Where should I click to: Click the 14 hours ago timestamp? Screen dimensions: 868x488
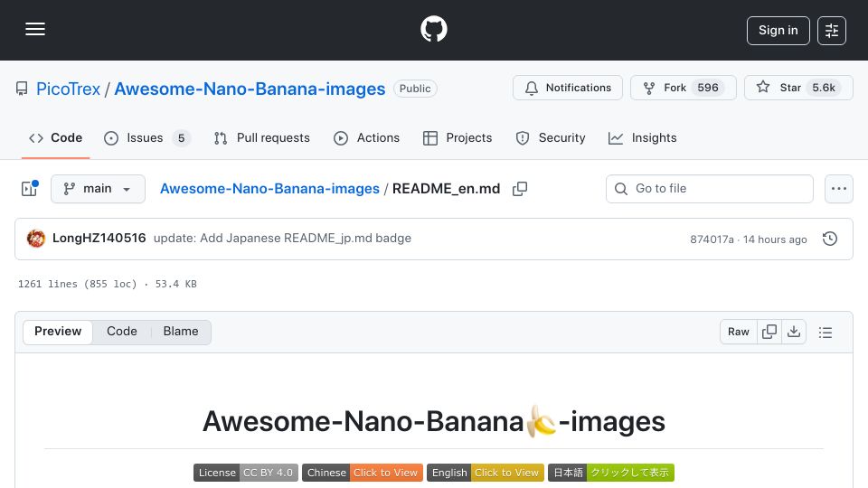[775, 239]
